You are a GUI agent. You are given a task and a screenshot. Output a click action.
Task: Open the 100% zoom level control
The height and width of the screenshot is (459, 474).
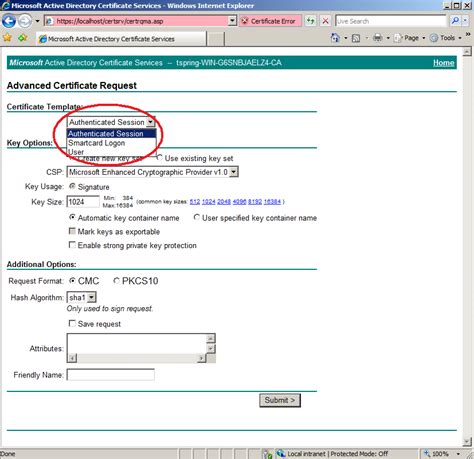[x=442, y=454]
